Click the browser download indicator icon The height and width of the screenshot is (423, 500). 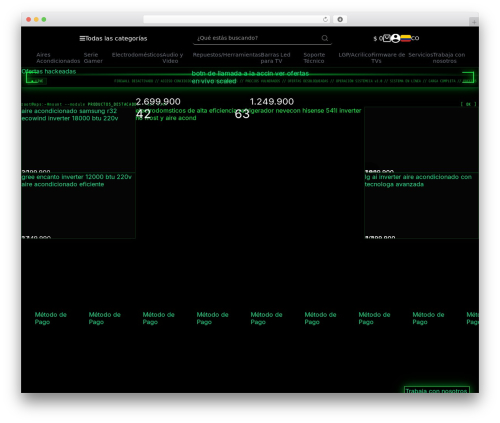(x=340, y=20)
